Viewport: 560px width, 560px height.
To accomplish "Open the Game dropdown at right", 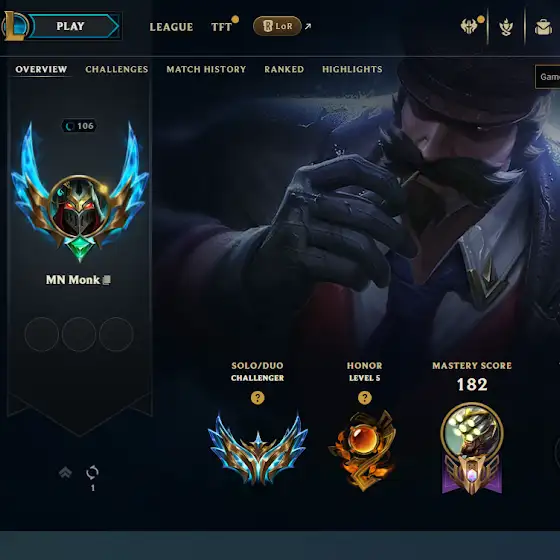I will point(548,77).
